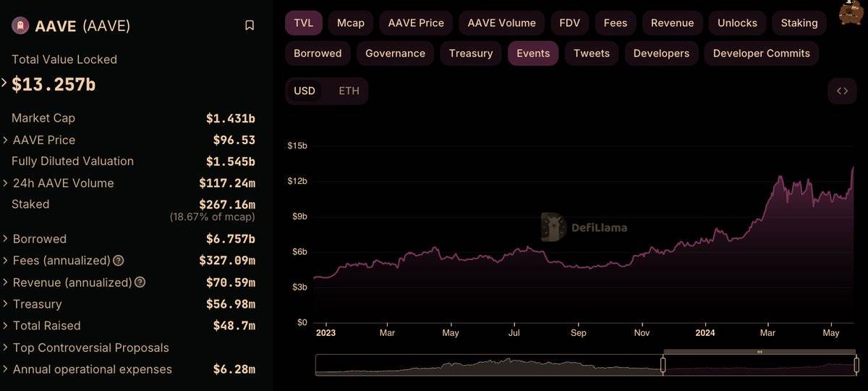Click the Fees annualized help icon

tap(119, 261)
